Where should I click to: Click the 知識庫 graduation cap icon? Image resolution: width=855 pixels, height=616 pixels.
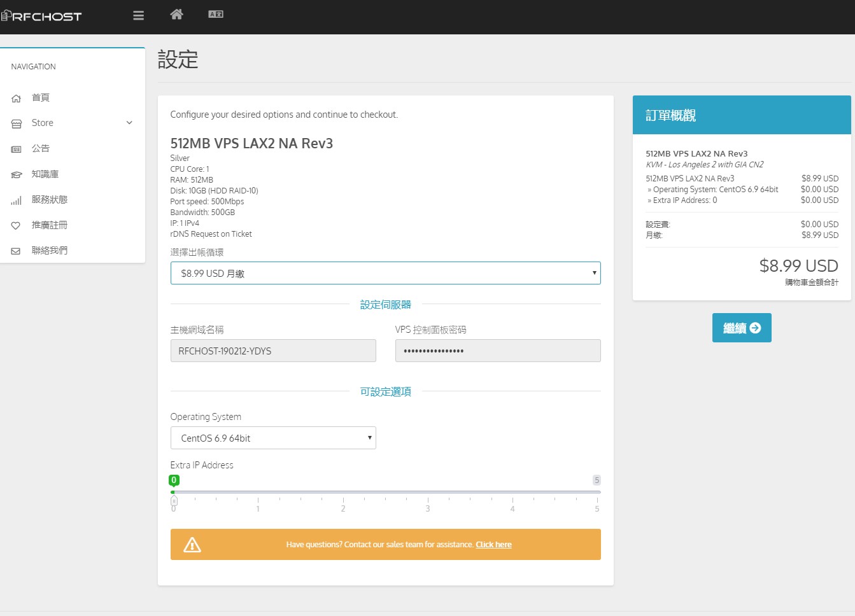pos(17,174)
